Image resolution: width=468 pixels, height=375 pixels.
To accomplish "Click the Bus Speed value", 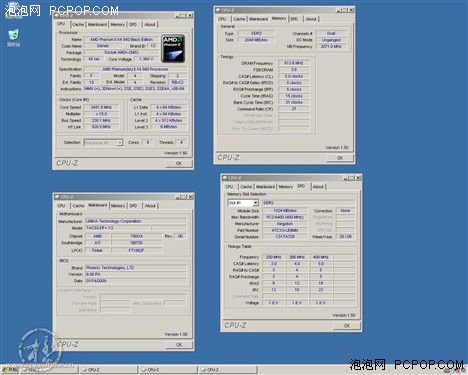I will click(101, 120).
